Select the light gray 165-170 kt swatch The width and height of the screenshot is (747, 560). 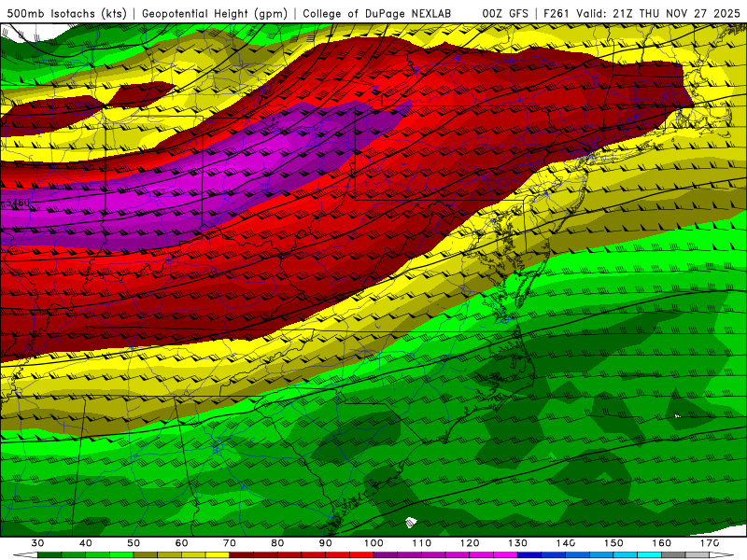click(x=698, y=555)
